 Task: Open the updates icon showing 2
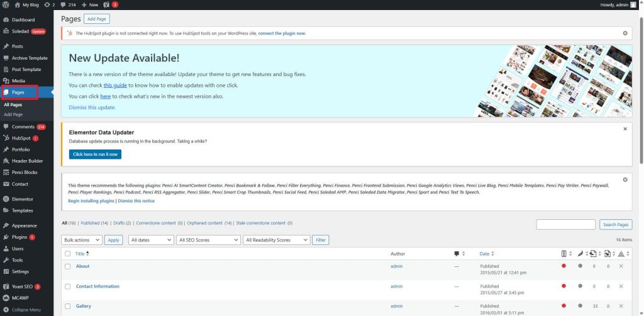click(49, 4)
